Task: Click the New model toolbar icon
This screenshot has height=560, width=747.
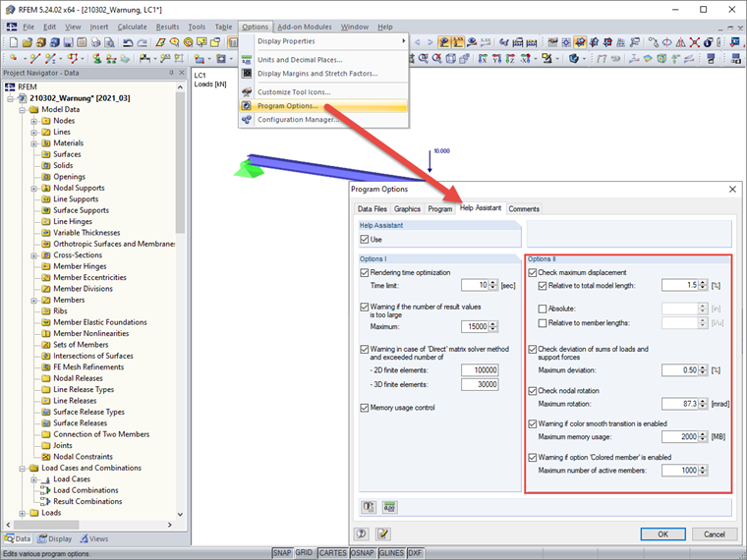Action: [x=14, y=43]
